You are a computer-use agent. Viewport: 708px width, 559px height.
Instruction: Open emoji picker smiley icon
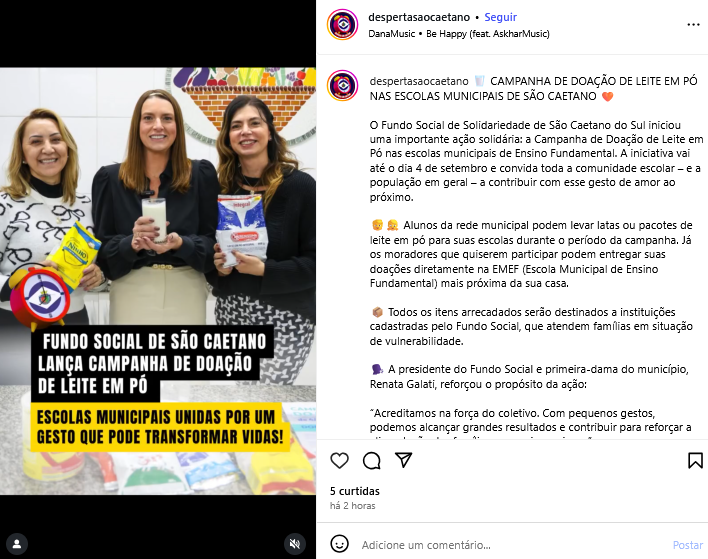point(340,544)
